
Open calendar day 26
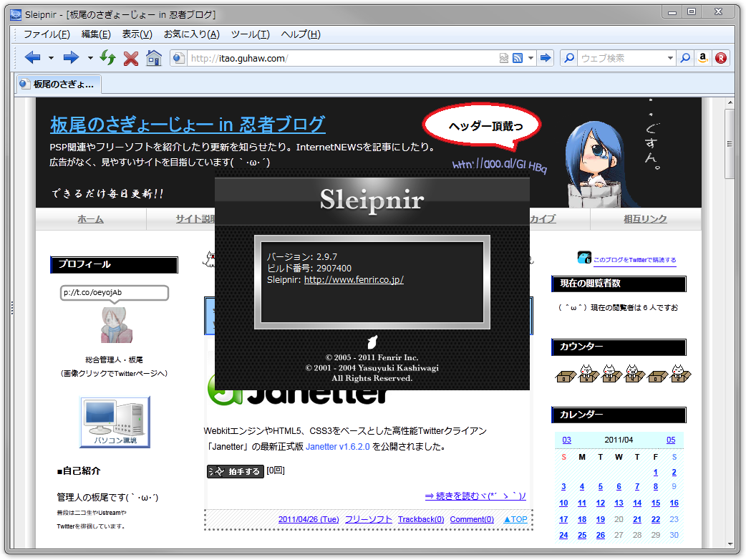point(601,535)
